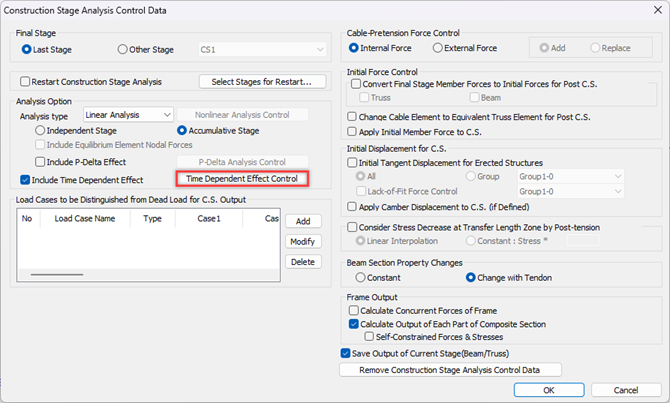Uncheck Include Time Dependent Effect
Viewport: 670px width, 403px height.
coord(25,180)
